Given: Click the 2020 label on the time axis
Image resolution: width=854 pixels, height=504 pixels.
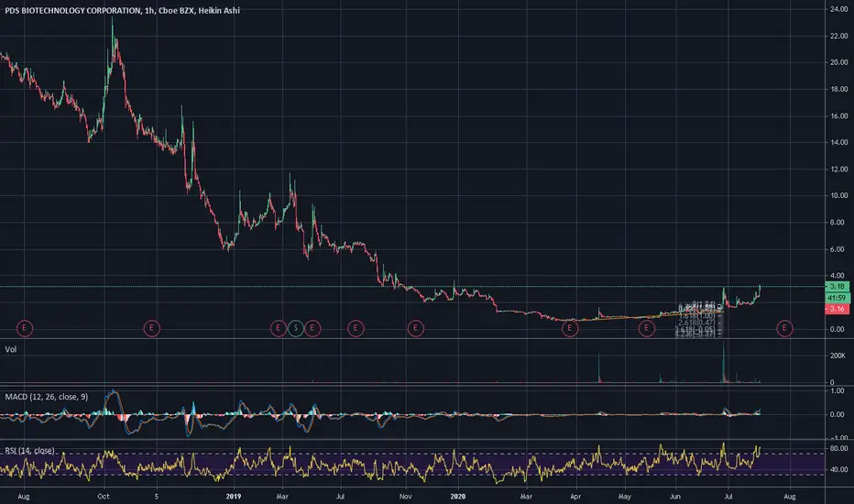Looking at the screenshot, I should pyautogui.click(x=458, y=497).
